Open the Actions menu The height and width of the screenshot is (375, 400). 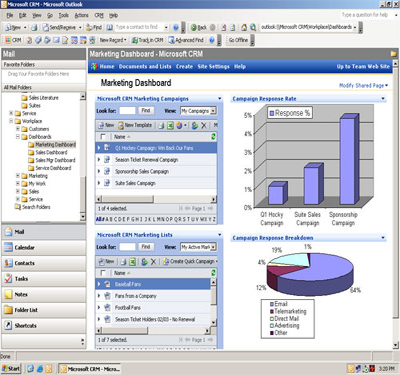point(81,15)
